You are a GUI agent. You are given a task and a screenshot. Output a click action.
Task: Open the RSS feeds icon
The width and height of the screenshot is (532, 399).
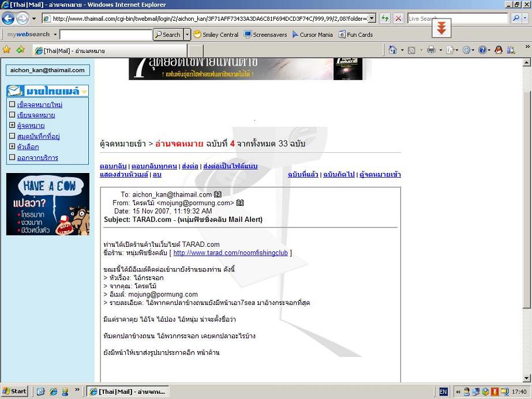coord(411,51)
